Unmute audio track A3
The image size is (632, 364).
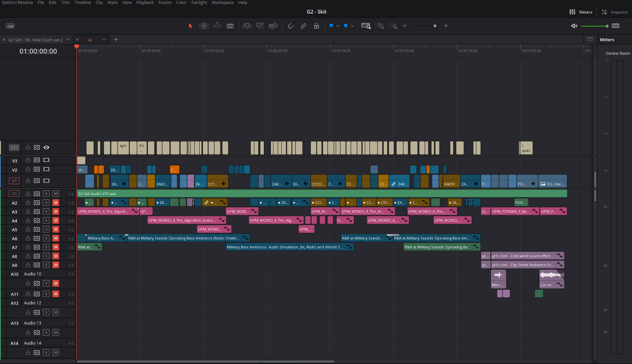(x=55, y=211)
